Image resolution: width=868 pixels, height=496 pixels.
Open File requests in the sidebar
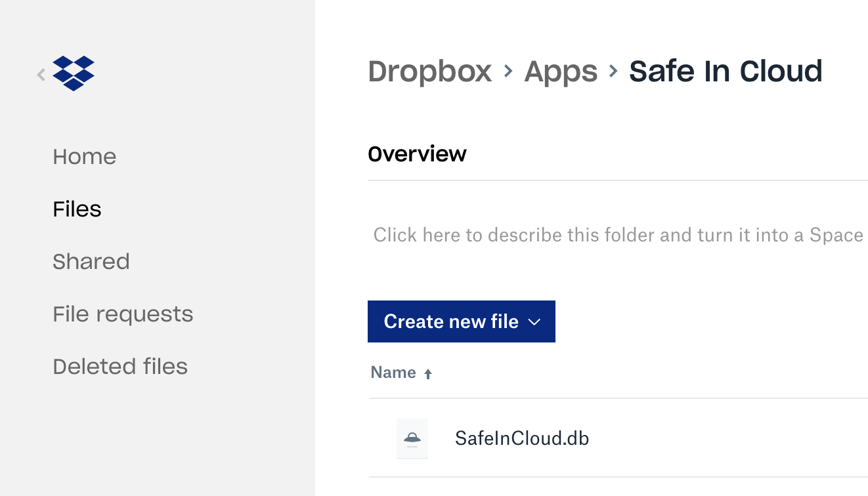[123, 314]
